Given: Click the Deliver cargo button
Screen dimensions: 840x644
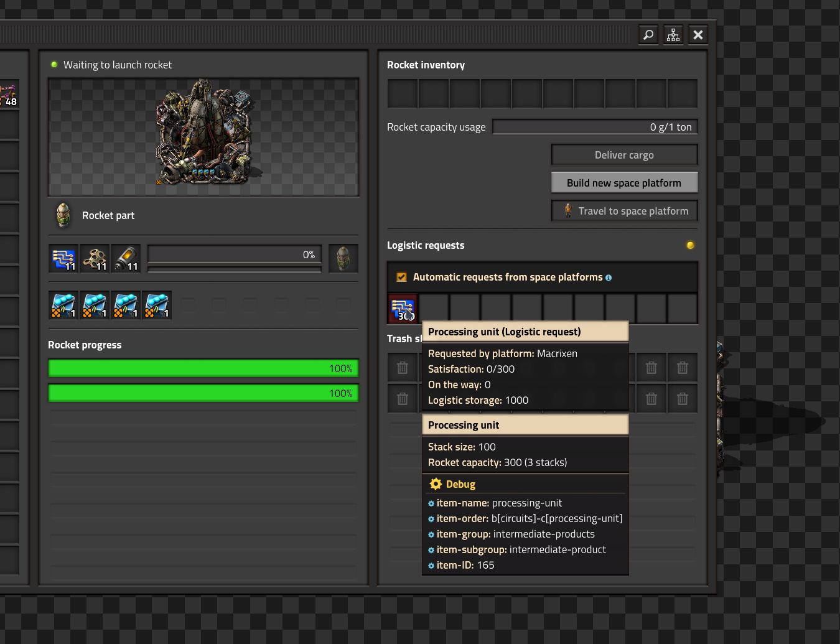Looking at the screenshot, I should pyautogui.click(x=624, y=155).
